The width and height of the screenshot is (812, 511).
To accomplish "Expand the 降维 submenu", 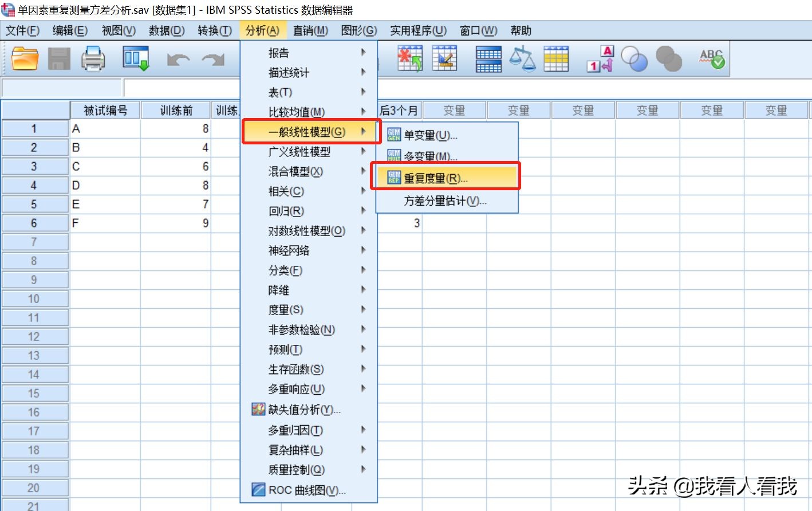I will coord(309,290).
